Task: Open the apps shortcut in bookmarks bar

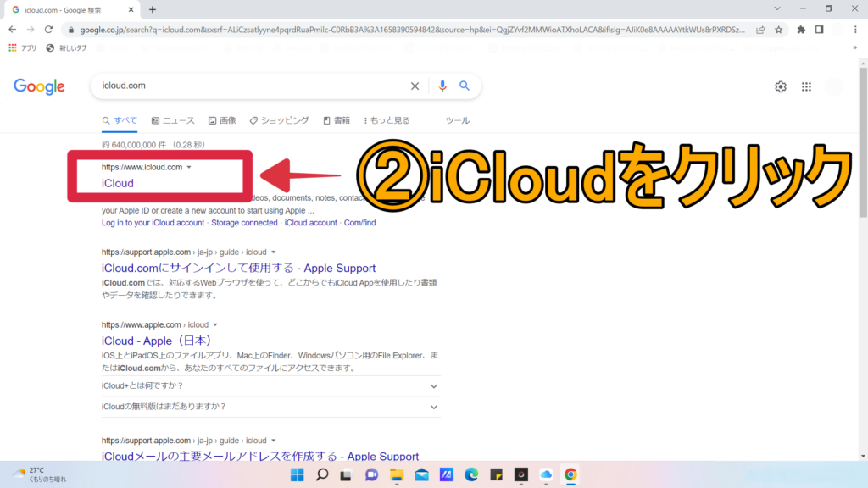Action: pos(22,48)
